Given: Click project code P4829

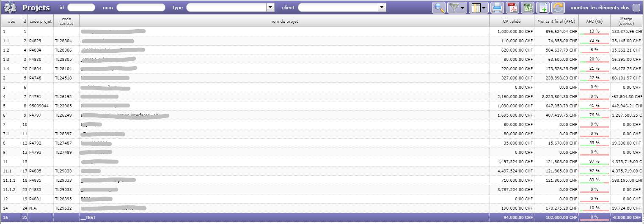Looking at the screenshot, I should [x=35, y=41].
